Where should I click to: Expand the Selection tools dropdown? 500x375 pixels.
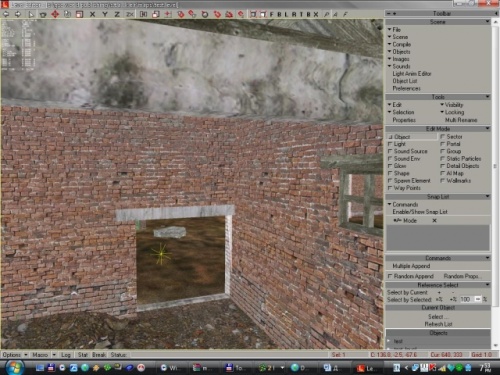pos(401,112)
